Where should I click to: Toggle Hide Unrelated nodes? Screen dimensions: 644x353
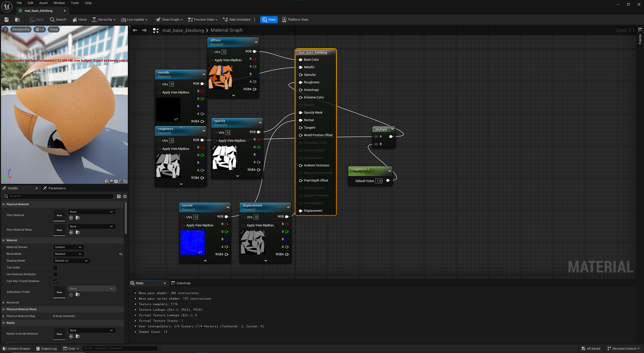coord(237,19)
